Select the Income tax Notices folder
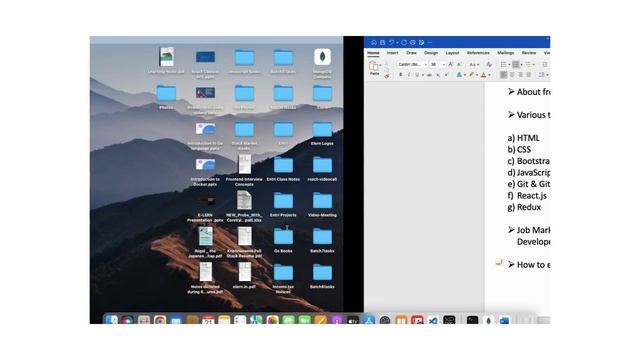The width and height of the screenshot is (640, 360). point(283,273)
